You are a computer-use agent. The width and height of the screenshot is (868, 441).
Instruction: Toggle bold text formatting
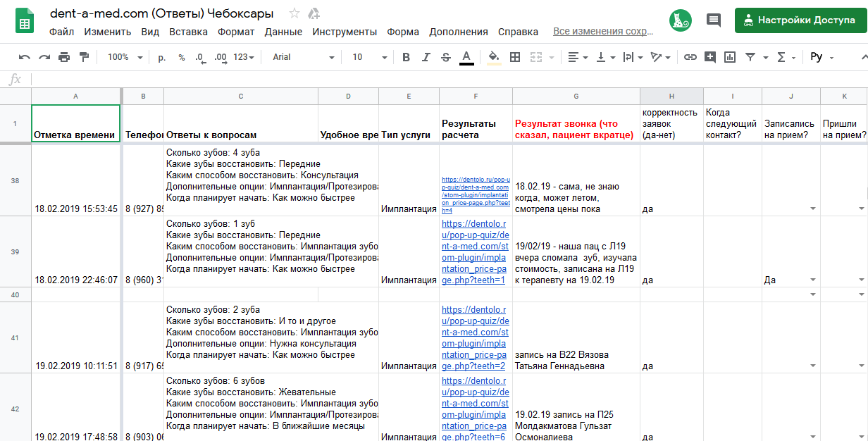click(x=406, y=57)
